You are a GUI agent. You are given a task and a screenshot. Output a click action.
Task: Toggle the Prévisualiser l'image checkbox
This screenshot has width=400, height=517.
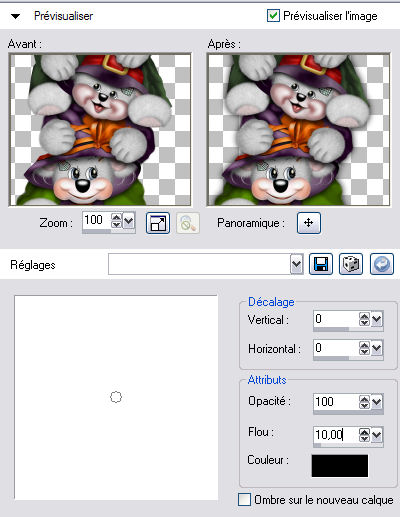click(x=273, y=16)
